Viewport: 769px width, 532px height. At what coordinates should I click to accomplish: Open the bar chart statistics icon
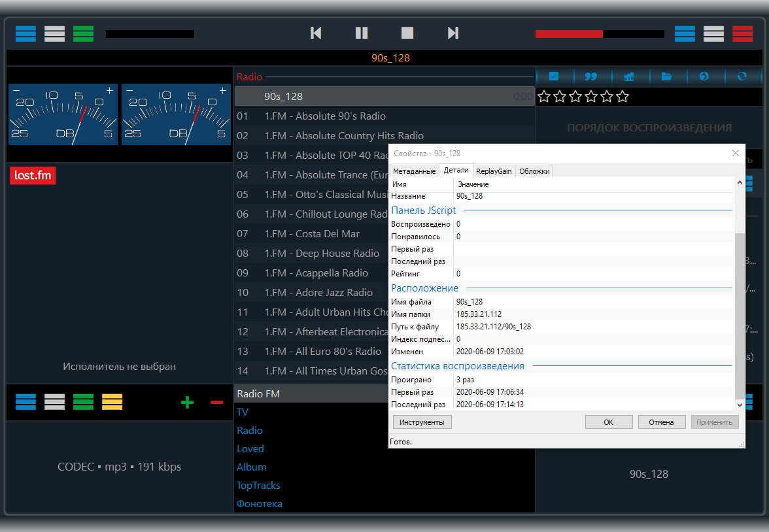628,76
